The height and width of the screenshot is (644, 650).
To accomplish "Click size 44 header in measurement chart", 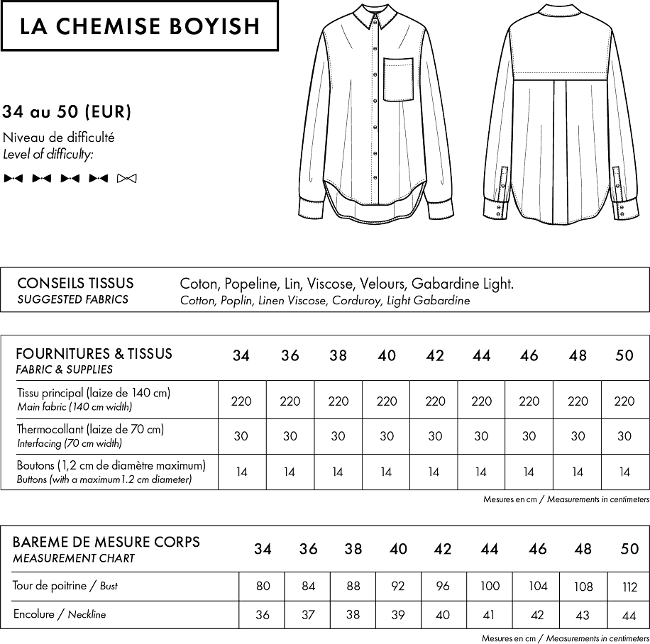I will coord(488,548).
